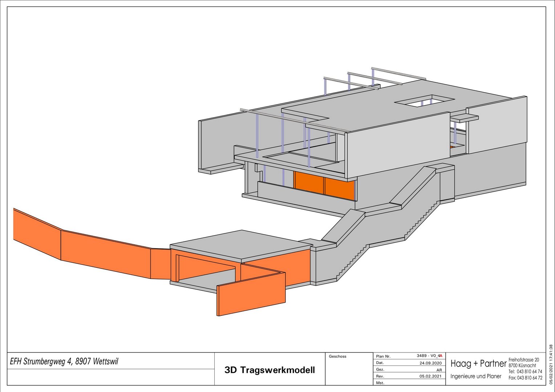Click the drafter initials 'AR'
This screenshot has height=392, width=555.
pos(439,370)
